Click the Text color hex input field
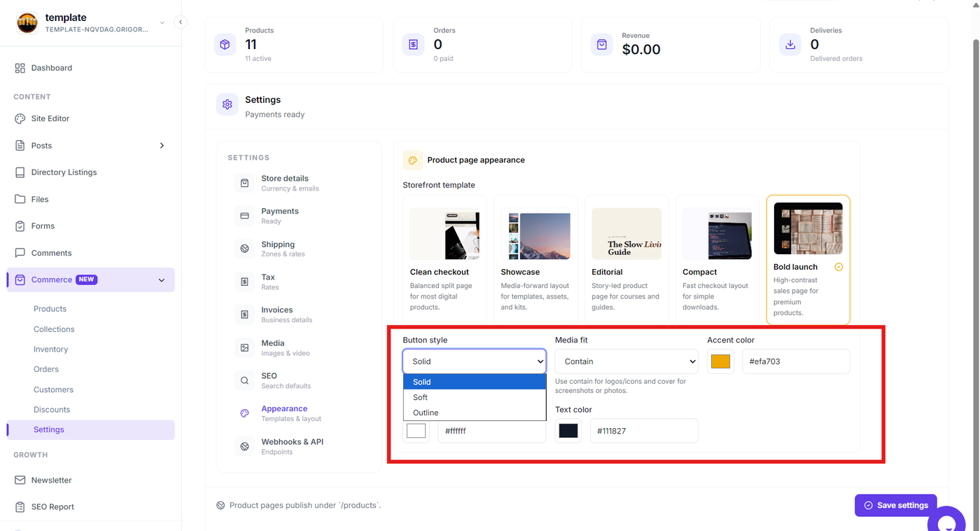This screenshot has height=531, width=980. pos(644,431)
